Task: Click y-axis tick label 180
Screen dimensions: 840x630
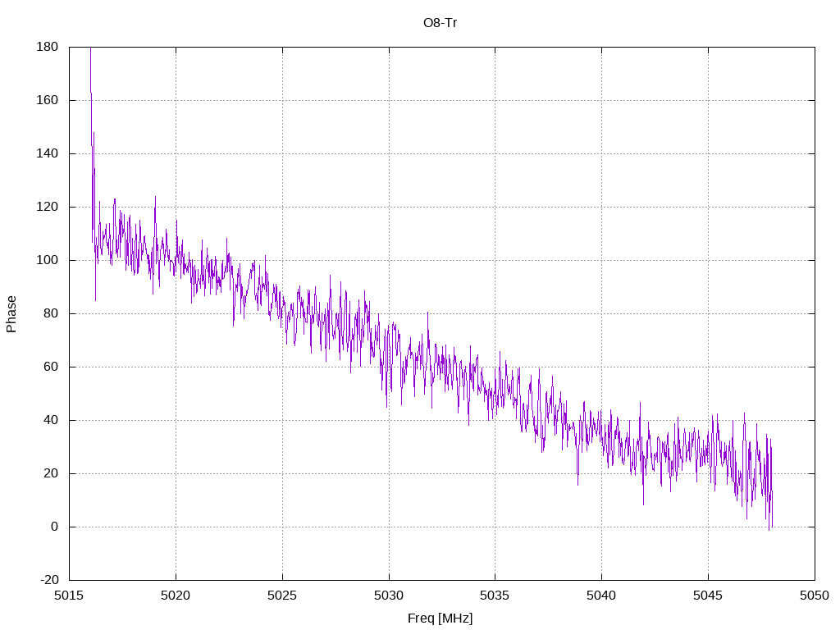Action: [x=47, y=47]
